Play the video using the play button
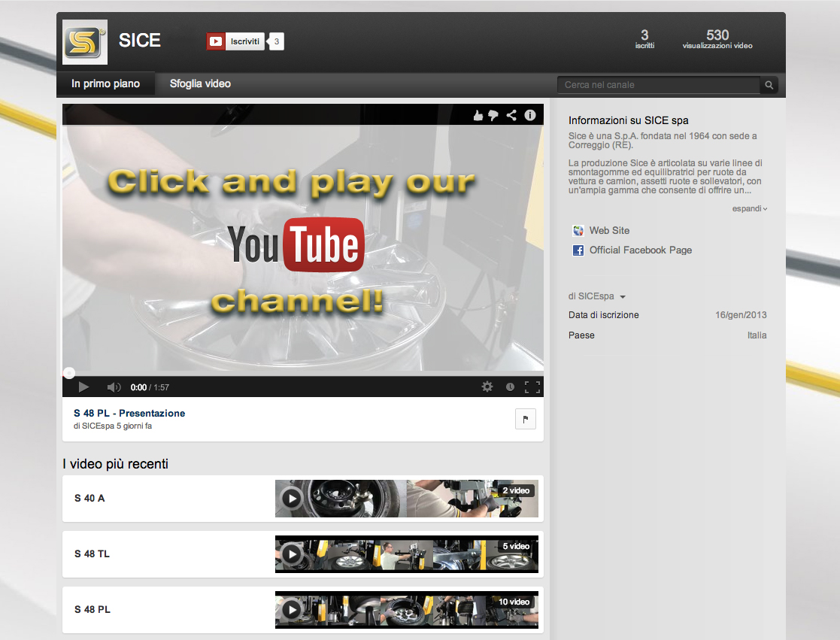 click(83, 387)
